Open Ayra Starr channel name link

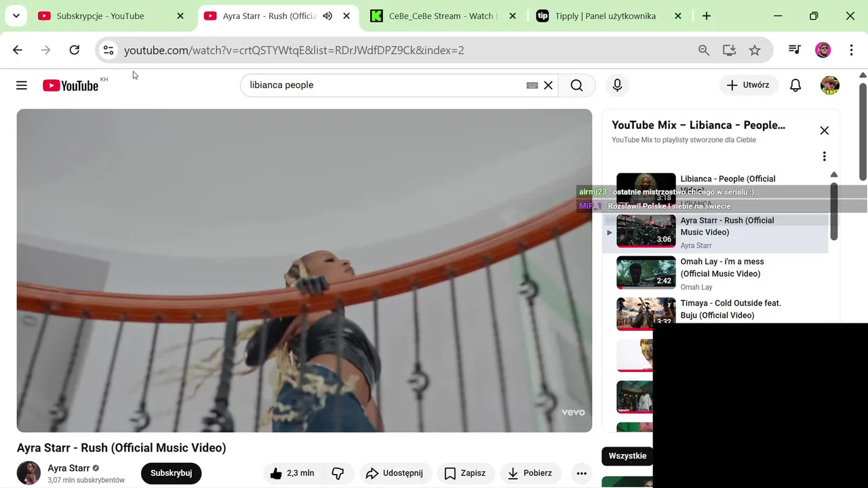68,468
